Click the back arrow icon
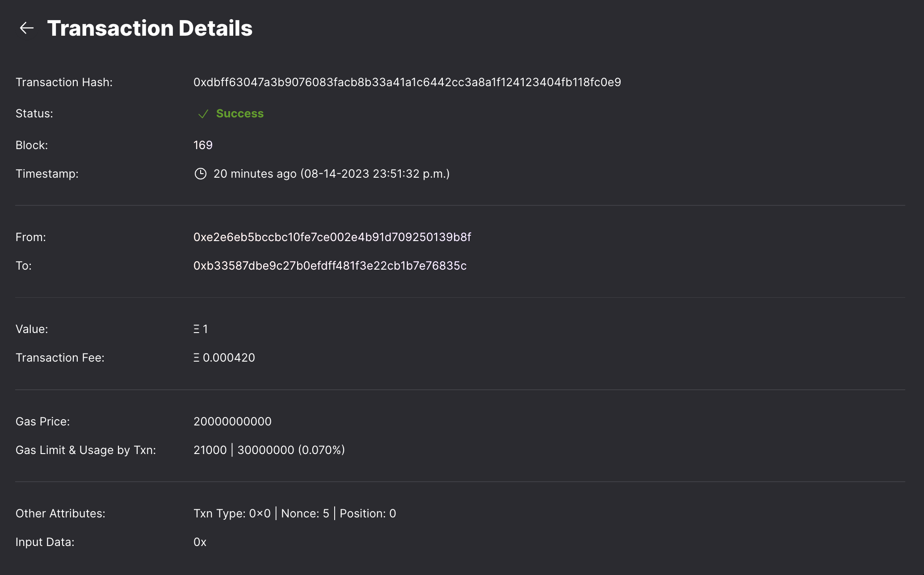Image resolution: width=924 pixels, height=575 pixels. tap(27, 28)
